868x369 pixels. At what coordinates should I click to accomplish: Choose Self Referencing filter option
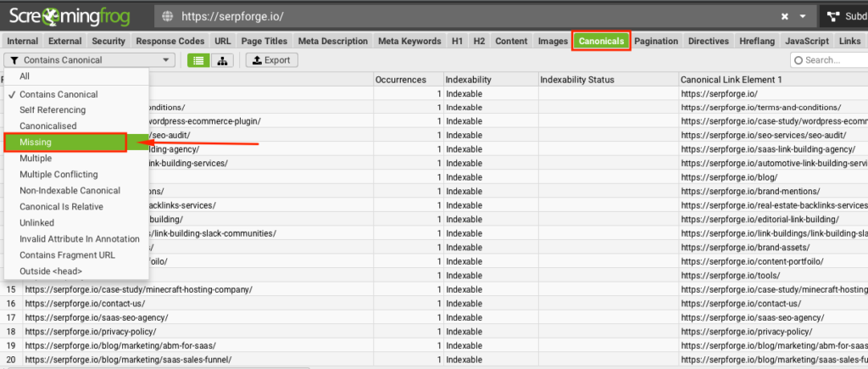(76, 109)
